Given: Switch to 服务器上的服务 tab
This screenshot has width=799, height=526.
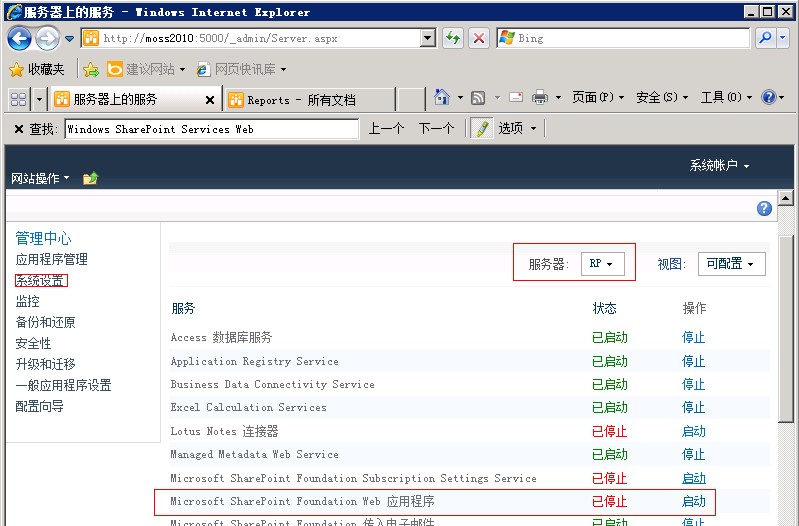Looking at the screenshot, I should [125, 99].
